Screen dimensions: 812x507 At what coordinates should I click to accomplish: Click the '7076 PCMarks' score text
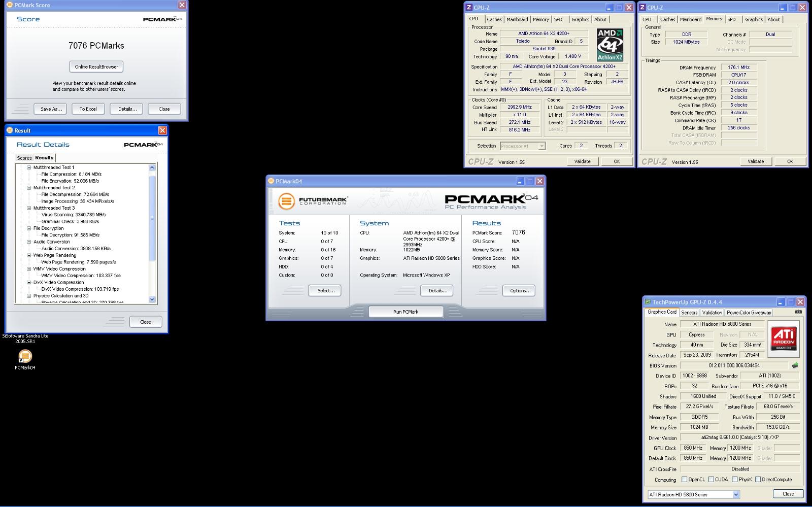96,46
